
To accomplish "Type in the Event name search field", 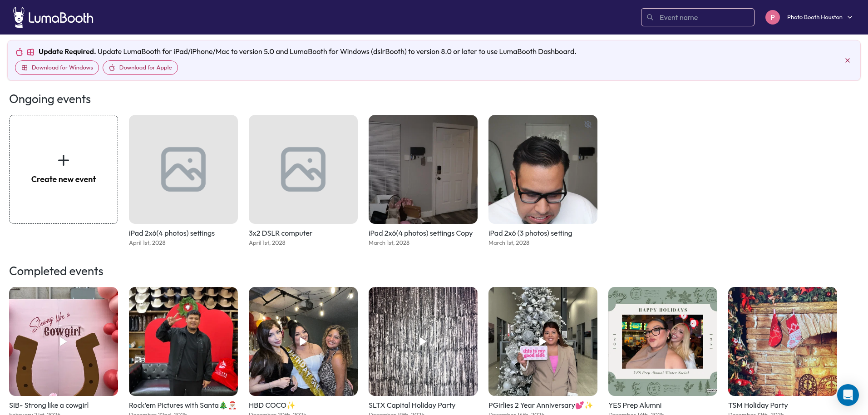I will (704, 17).
